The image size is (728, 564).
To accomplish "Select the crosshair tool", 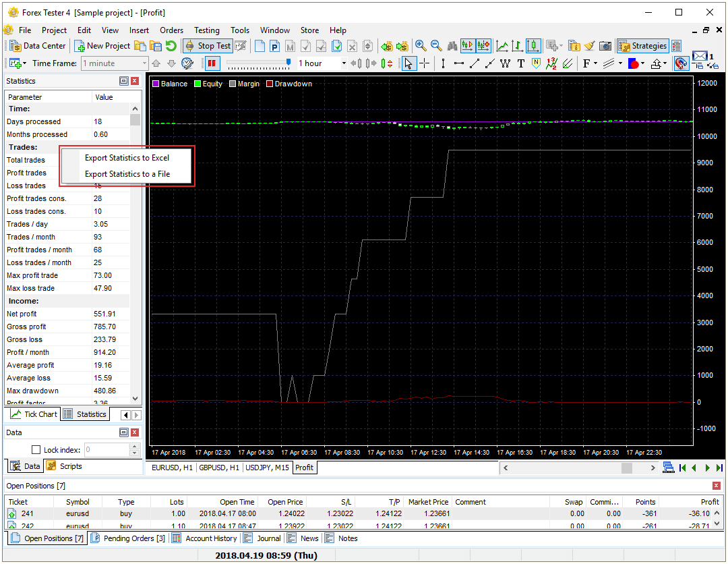I will tap(425, 63).
